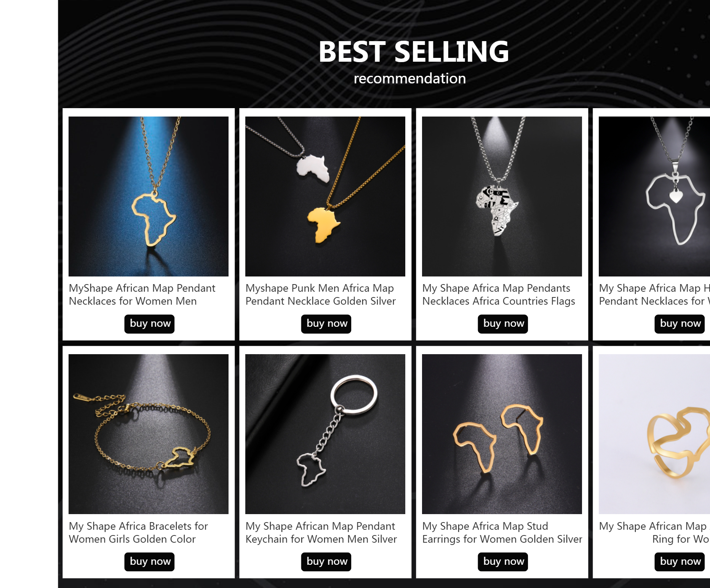
Task: Open the silver Africa keychain image
Action: [325, 434]
